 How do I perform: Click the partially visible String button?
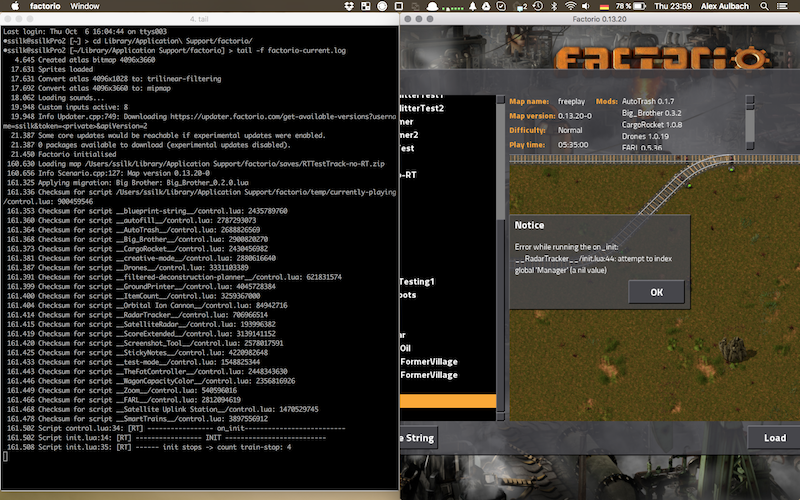coord(418,438)
